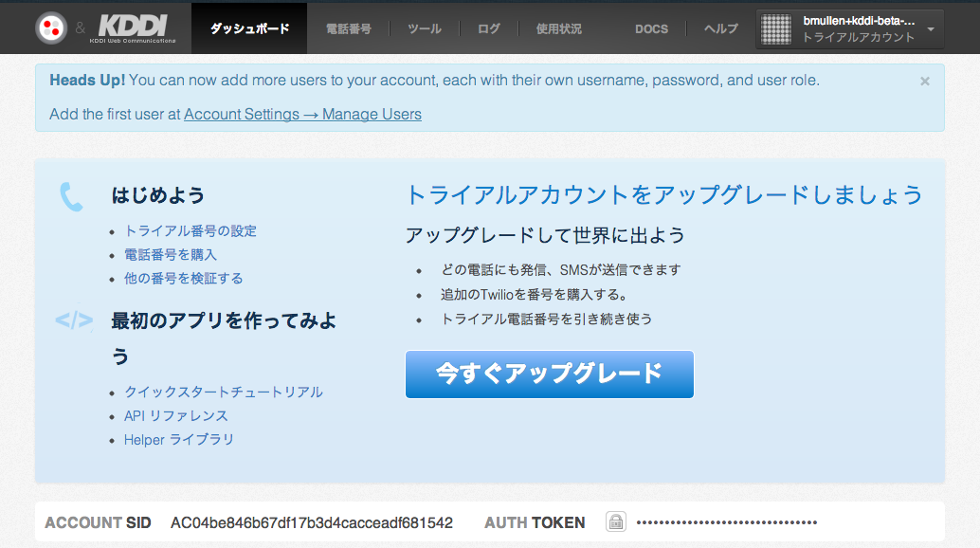Expand the account dropdown arrow
Viewport: 980px width, 548px height.
(x=931, y=29)
